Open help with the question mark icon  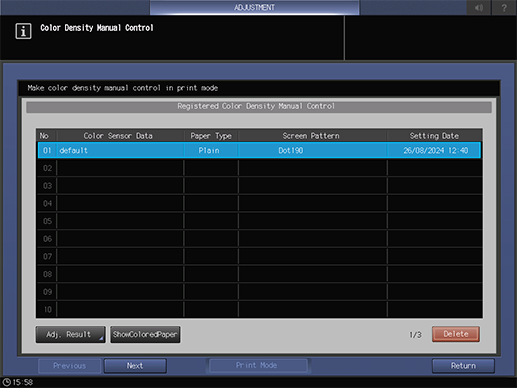pos(504,7)
